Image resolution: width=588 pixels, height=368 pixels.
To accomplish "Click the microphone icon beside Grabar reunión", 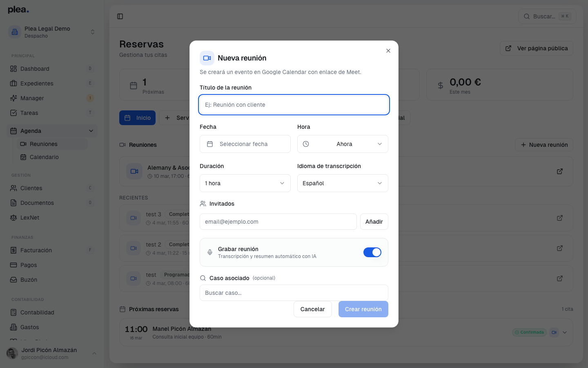I will [210, 252].
